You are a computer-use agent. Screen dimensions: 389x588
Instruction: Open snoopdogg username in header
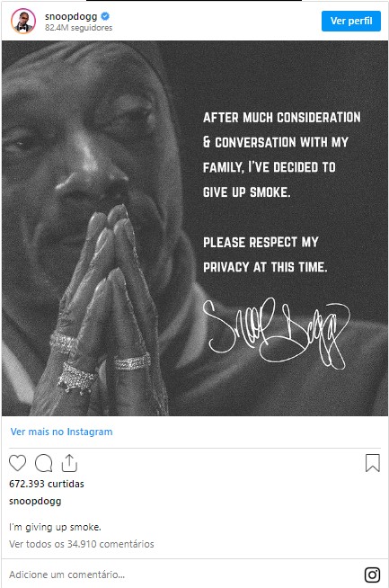pos(71,16)
